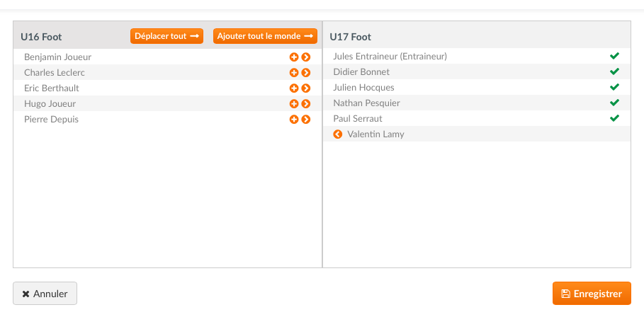
Task: Move Benjamin Joueur with the arrow icon
Action: point(305,57)
